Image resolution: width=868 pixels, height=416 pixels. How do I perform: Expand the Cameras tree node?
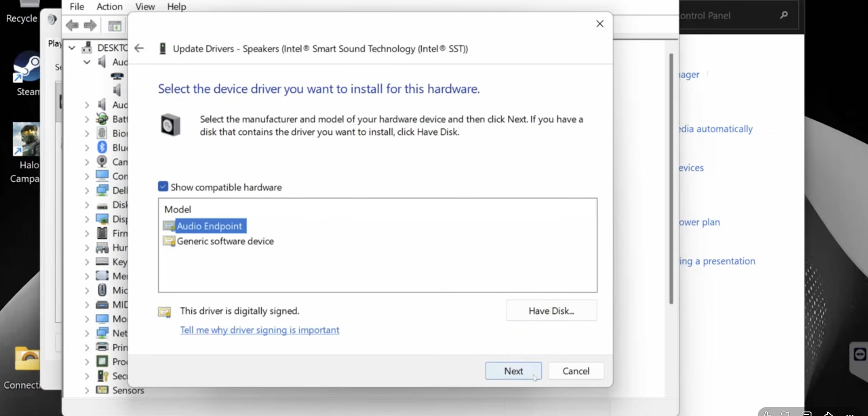[x=87, y=162]
